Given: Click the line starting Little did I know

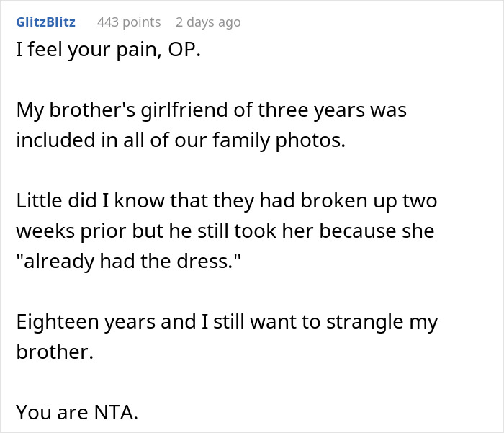Looking at the screenshot, I should coord(227,201).
